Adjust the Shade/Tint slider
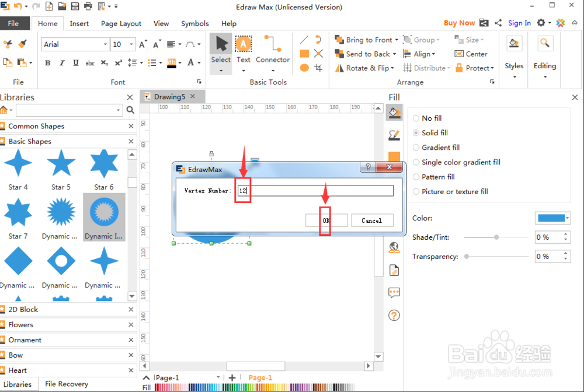The height and width of the screenshot is (392, 584). pyautogui.click(x=496, y=237)
